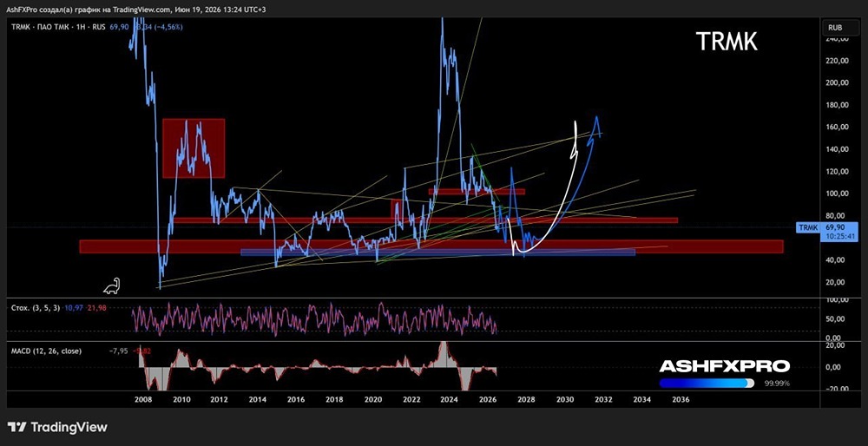Click the 200,00 price axis label
Screen dimensions: 868x446
click(836, 83)
